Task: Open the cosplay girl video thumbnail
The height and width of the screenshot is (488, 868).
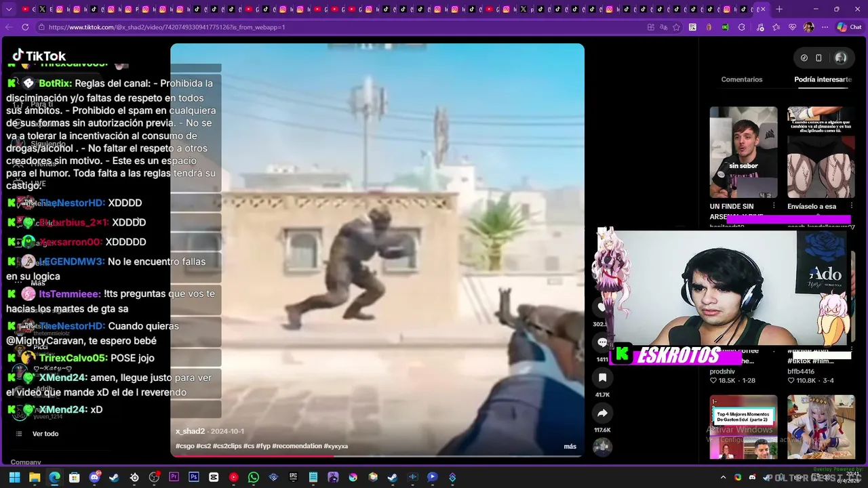Action: coord(821,427)
